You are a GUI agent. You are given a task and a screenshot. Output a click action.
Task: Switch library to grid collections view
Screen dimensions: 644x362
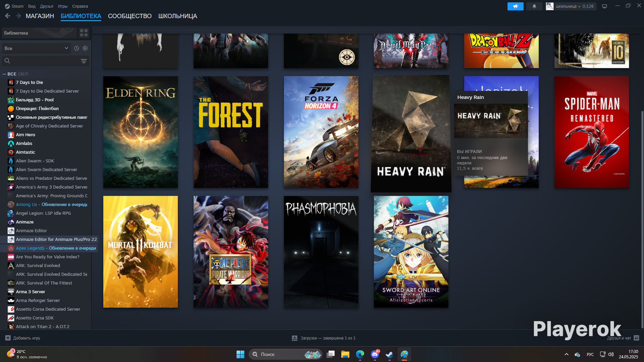[84, 33]
